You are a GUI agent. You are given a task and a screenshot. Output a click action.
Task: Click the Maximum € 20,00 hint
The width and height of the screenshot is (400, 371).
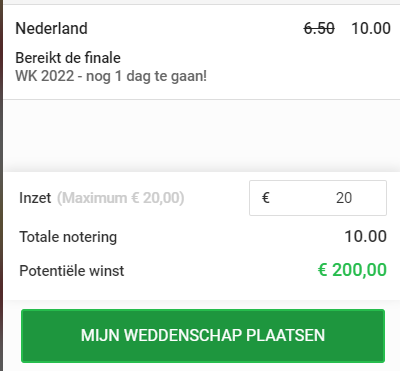tap(120, 198)
